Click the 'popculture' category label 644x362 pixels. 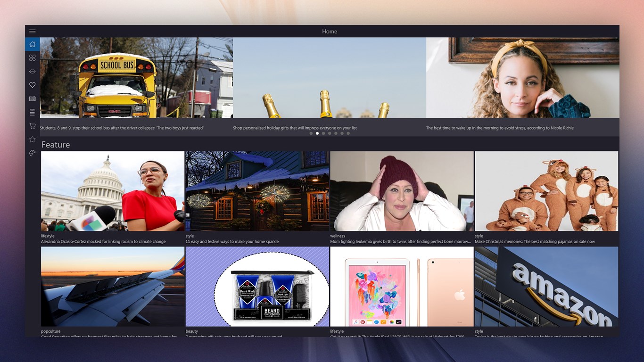[51, 331]
